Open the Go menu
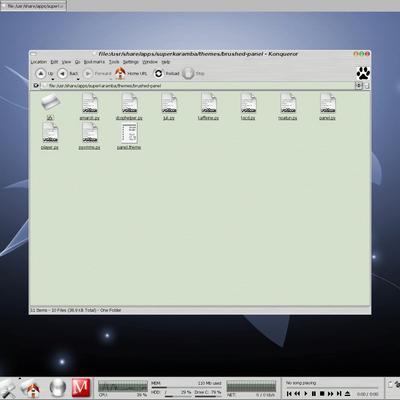This screenshot has height=400, width=400. (77, 62)
